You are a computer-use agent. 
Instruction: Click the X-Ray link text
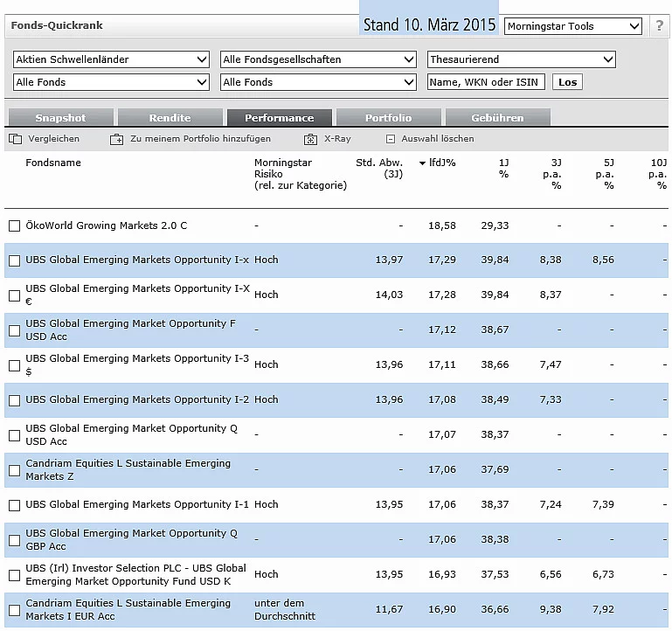tap(337, 138)
